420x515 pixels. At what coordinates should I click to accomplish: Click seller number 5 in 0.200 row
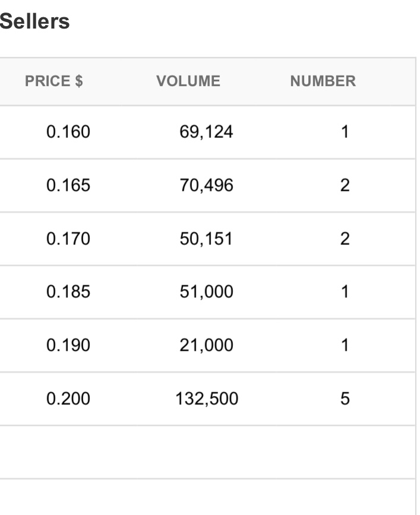pos(345,398)
